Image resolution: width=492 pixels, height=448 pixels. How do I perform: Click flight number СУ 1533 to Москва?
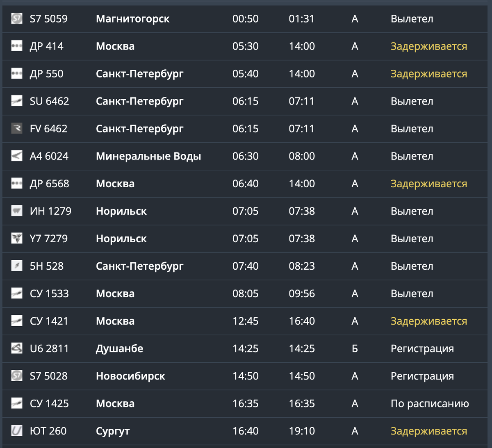click(49, 293)
